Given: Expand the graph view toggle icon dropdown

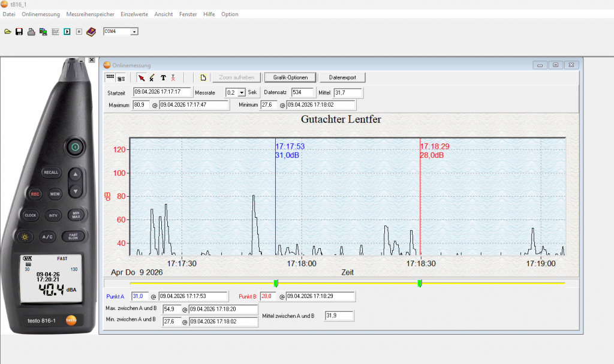Looking at the screenshot, I should [x=122, y=77].
